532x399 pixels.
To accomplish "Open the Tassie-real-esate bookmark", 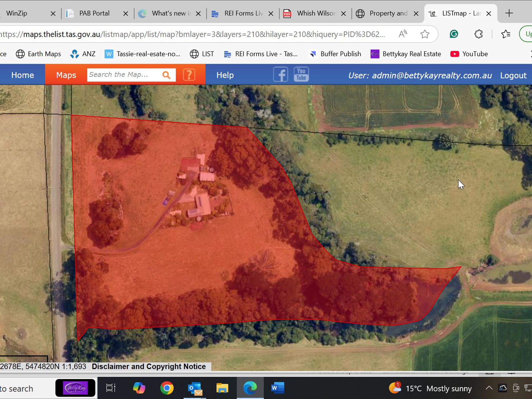I will (142, 54).
